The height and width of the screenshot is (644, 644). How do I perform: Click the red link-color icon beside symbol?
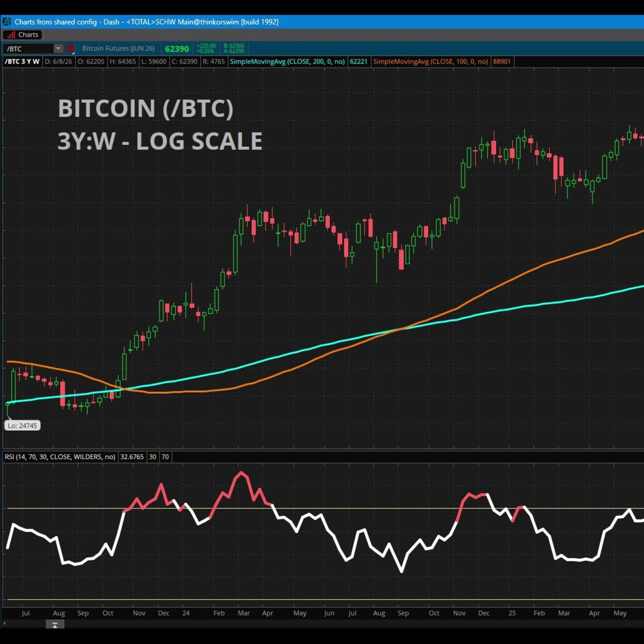pos(70,49)
